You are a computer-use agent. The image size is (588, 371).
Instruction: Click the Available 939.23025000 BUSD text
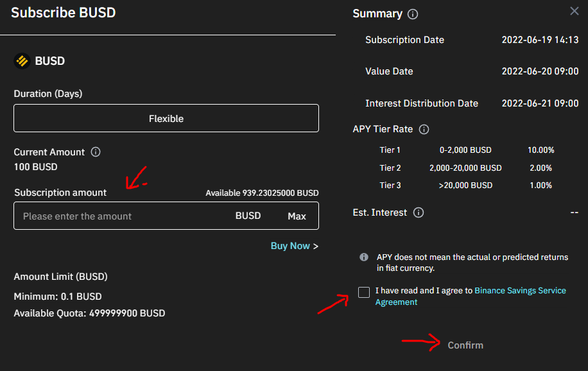262,193
